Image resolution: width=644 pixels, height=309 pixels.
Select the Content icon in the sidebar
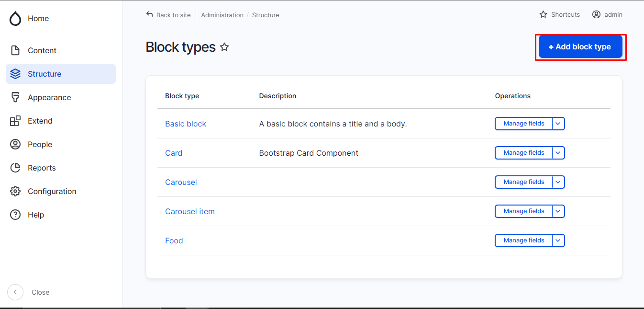[15, 50]
